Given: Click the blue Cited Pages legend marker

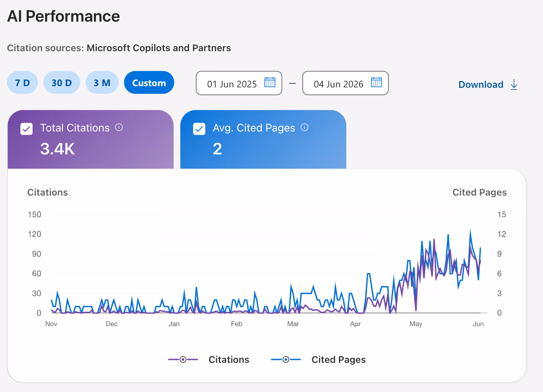Looking at the screenshot, I should 286,360.
